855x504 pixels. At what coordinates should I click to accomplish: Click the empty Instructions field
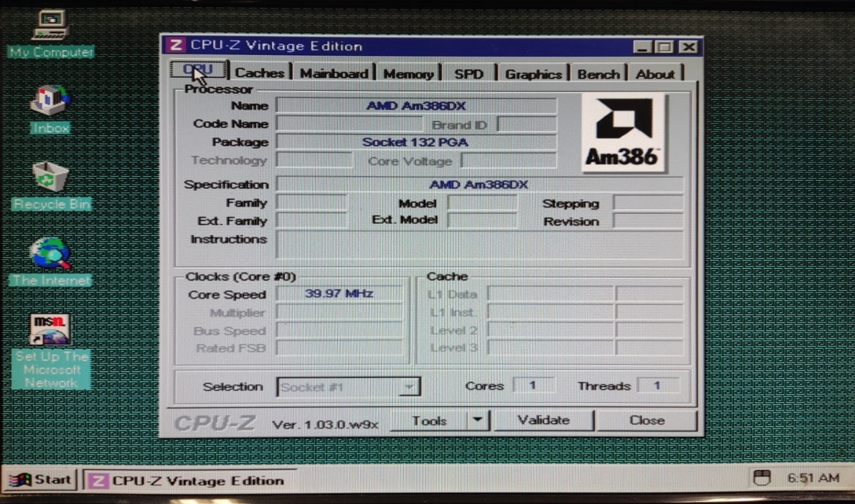[479, 245]
